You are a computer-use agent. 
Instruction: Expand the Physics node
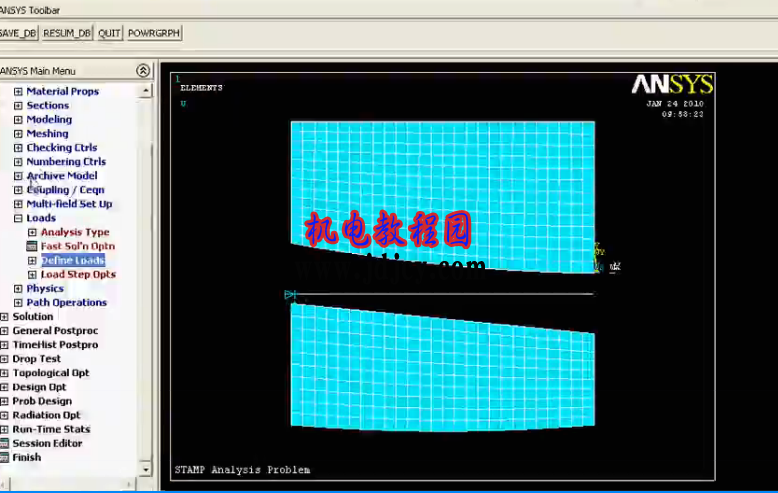(18, 289)
